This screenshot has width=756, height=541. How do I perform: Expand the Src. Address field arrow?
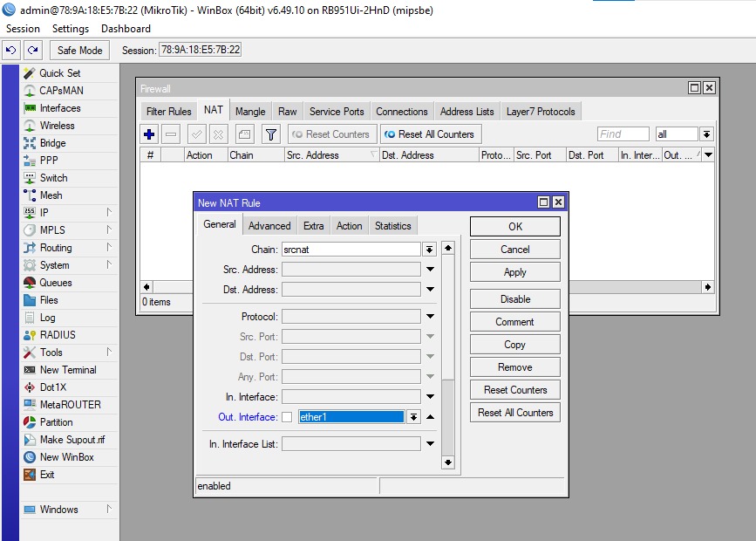[430, 270]
